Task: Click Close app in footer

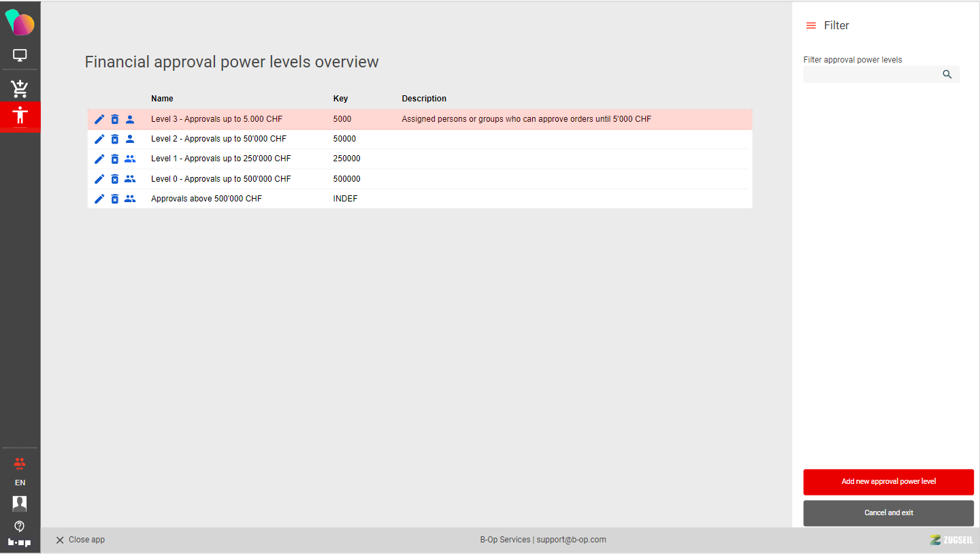Action: 80,540
